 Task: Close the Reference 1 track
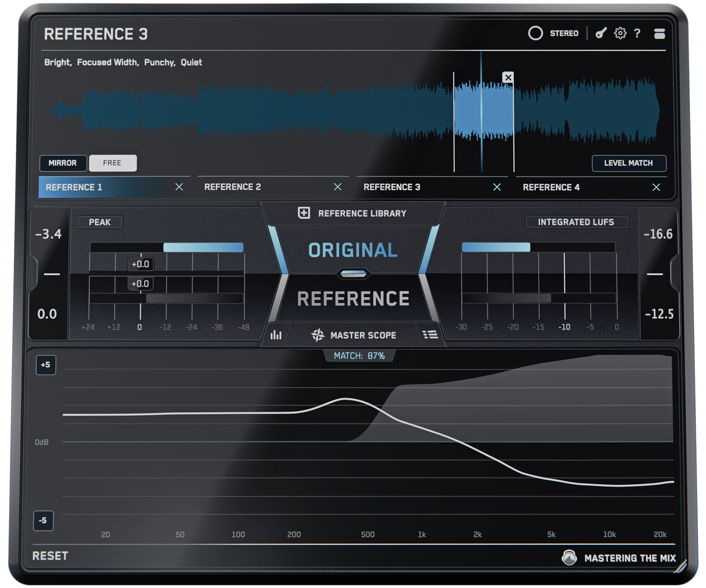(179, 187)
